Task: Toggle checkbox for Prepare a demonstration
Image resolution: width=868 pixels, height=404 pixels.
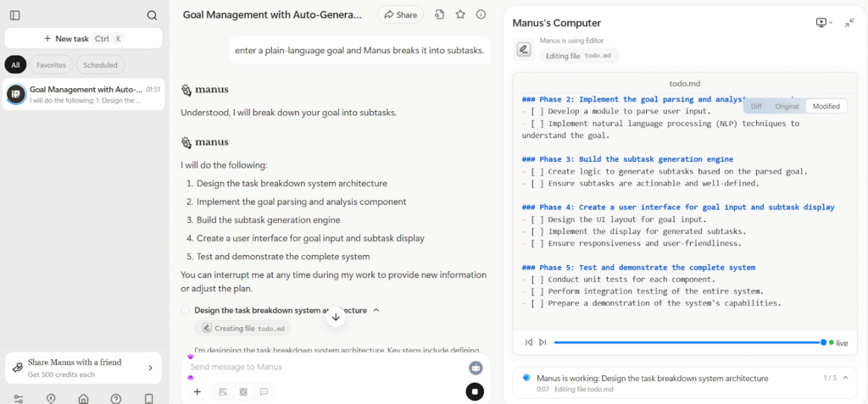Action: (537, 303)
